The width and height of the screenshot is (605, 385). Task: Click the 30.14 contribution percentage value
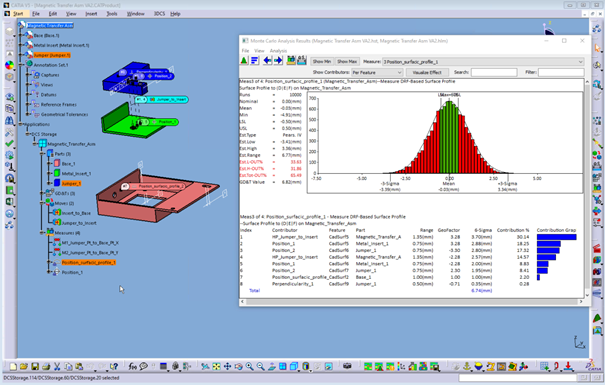tap(523, 237)
